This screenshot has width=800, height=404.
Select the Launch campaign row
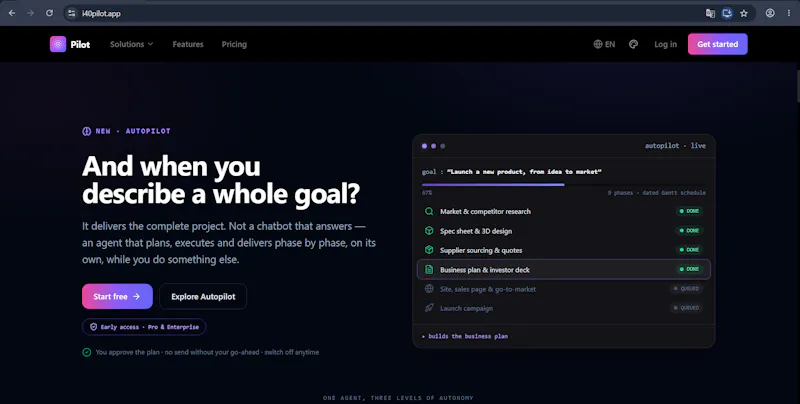(564, 308)
